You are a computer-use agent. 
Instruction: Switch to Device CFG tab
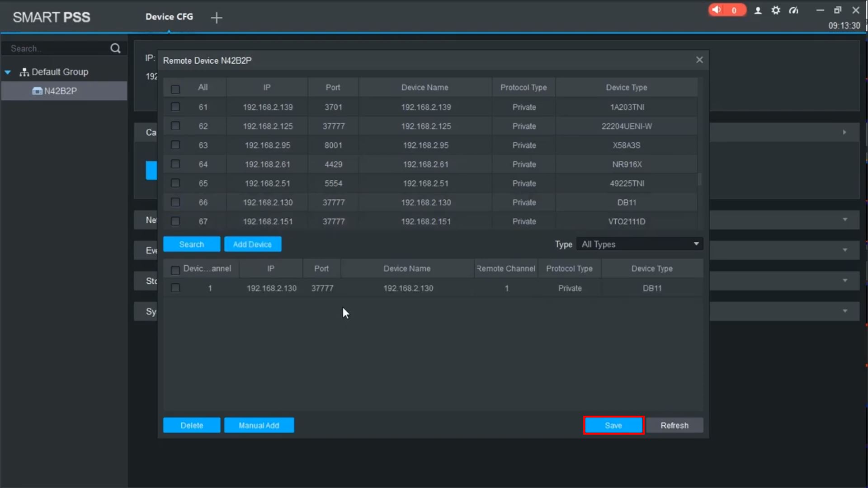pos(169,17)
